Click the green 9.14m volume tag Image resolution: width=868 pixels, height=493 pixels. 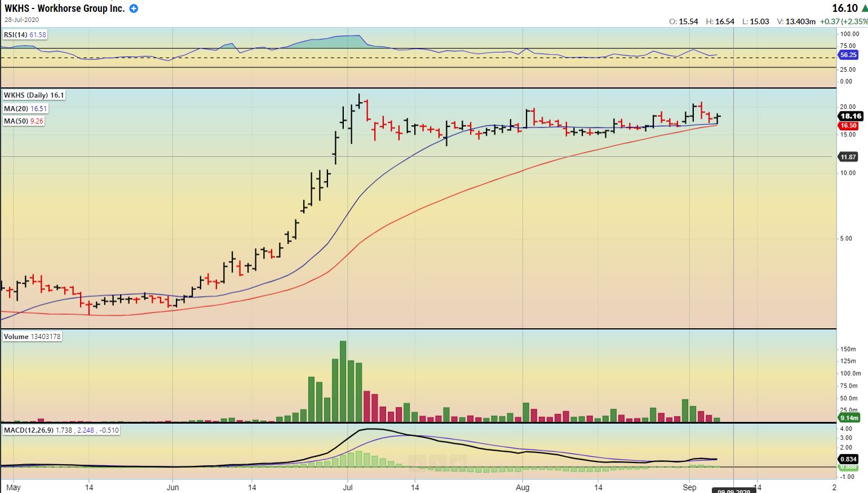(849, 418)
